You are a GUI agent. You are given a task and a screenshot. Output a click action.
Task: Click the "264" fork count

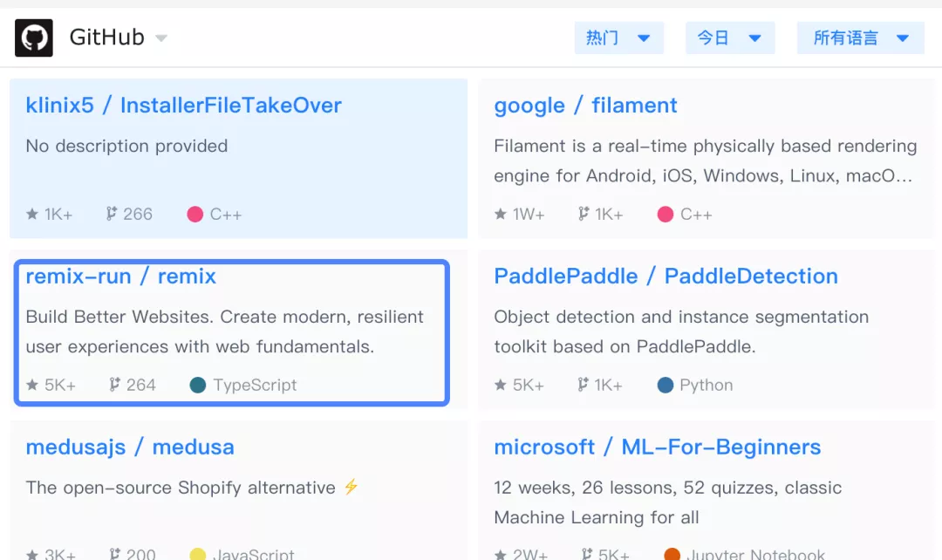pyautogui.click(x=141, y=386)
